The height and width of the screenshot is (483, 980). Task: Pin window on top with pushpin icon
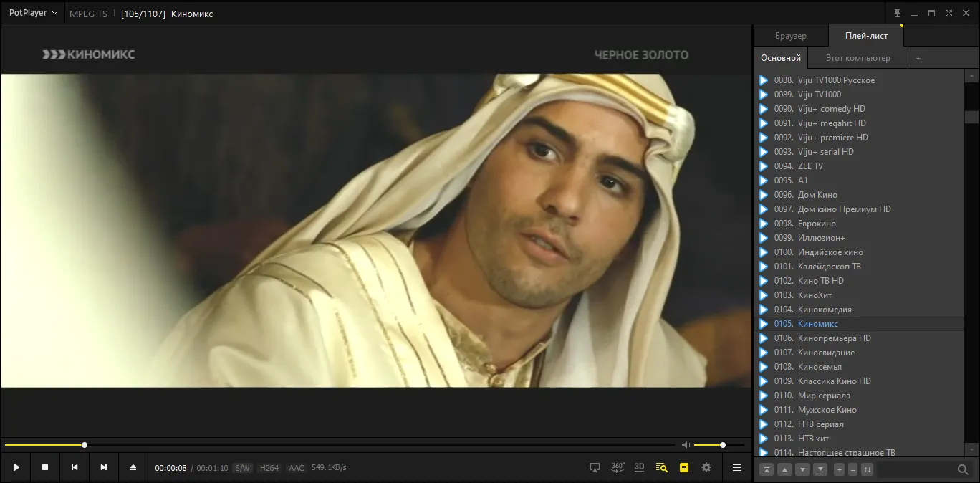[x=896, y=13]
